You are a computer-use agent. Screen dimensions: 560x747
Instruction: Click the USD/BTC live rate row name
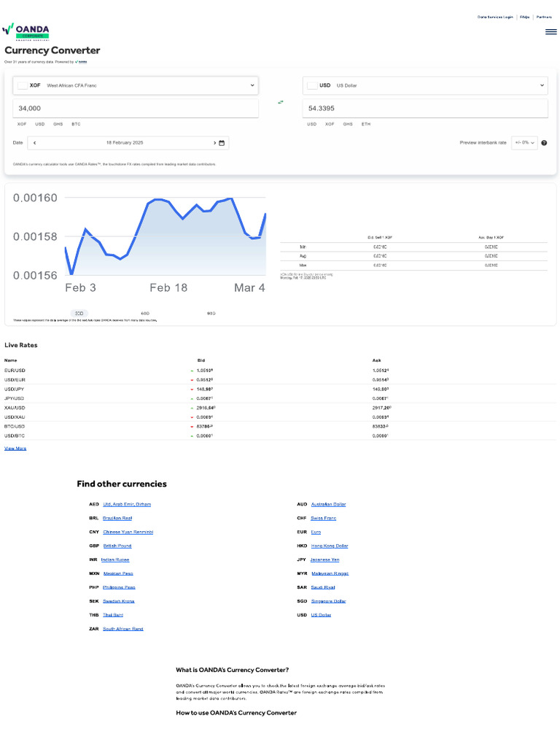pyautogui.click(x=15, y=436)
